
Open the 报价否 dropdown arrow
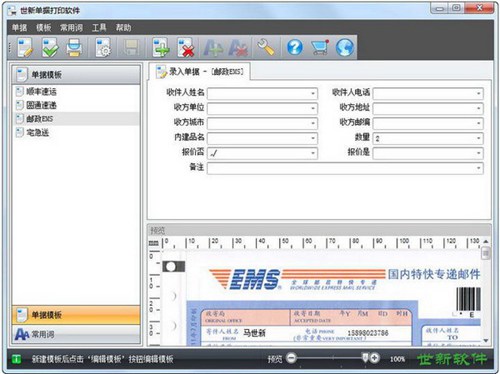[x=313, y=153]
